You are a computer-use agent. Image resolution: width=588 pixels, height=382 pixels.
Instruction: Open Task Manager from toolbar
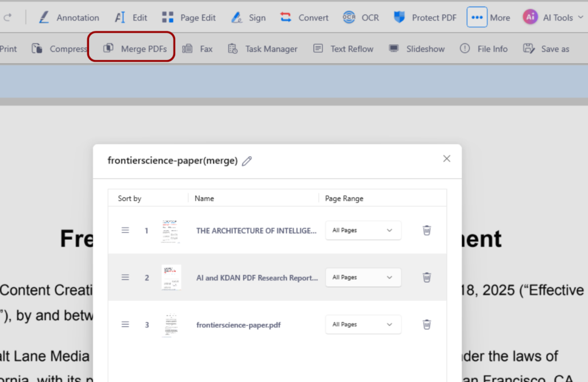pyautogui.click(x=262, y=49)
